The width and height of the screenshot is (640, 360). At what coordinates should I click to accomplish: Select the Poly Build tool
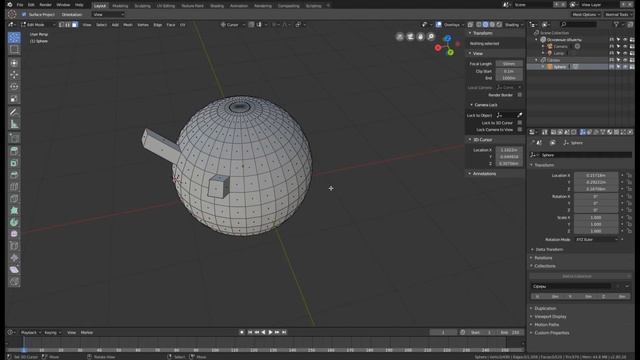[x=14, y=210]
